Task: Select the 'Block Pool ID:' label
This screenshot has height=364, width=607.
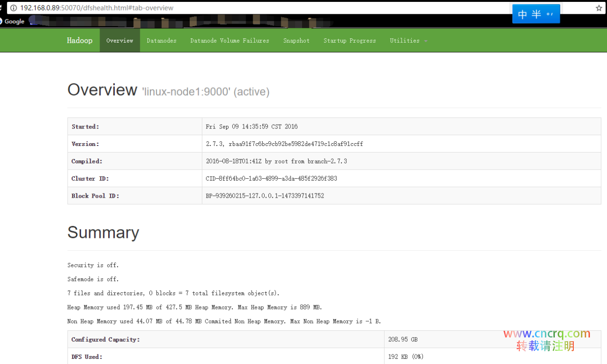Action: tap(95, 196)
